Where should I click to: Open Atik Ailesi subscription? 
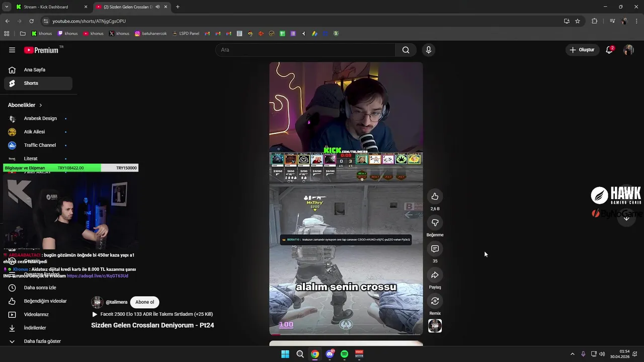pyautogui.click(x=38, y=132)
